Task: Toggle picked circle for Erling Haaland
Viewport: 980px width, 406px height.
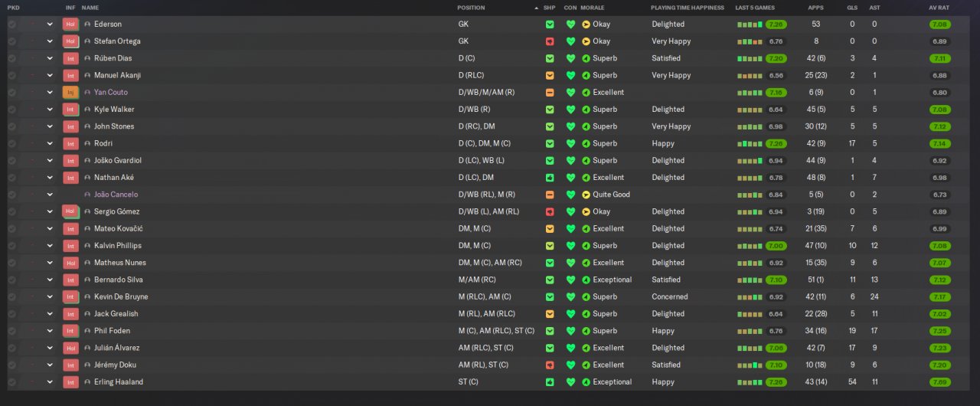Action: pyautogui.click(x=11, y=381)
